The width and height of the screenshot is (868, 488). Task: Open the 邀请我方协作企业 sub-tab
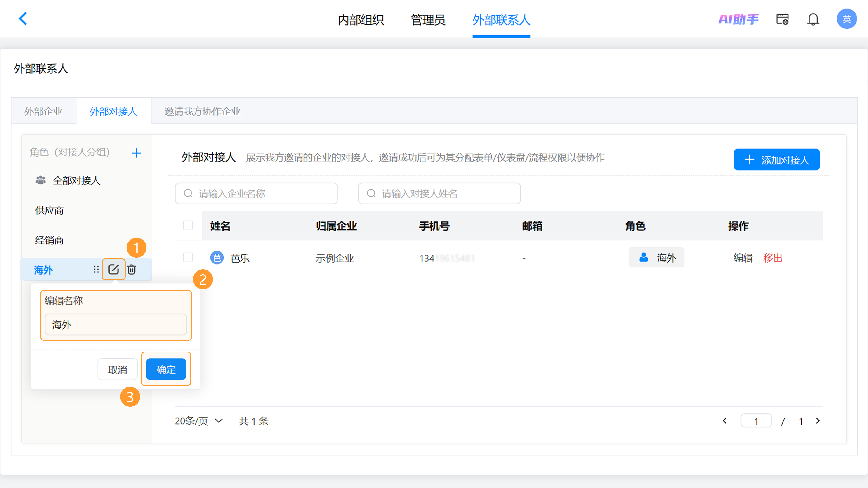coord(202,111)
